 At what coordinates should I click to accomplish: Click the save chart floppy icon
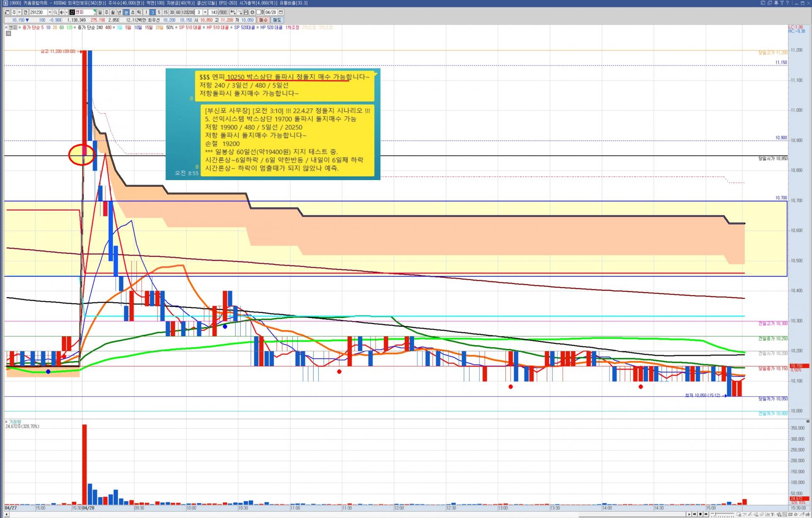246,12
